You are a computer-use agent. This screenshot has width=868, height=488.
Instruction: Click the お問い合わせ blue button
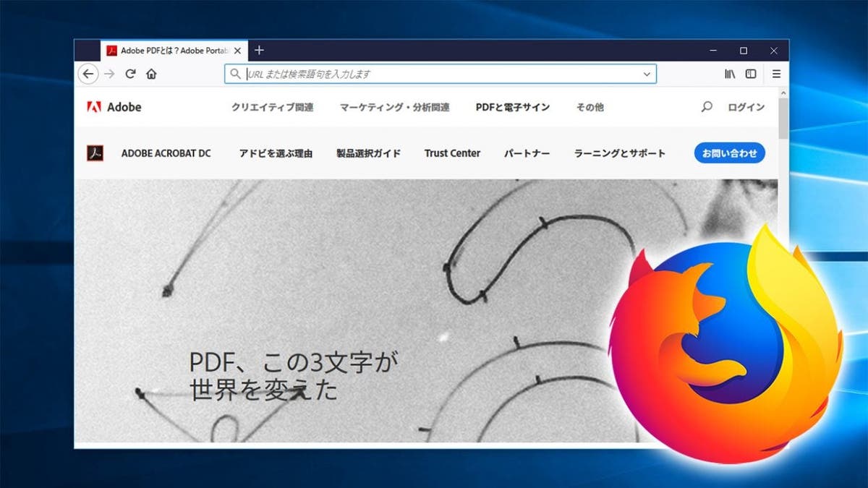click(x=729, y=153)
